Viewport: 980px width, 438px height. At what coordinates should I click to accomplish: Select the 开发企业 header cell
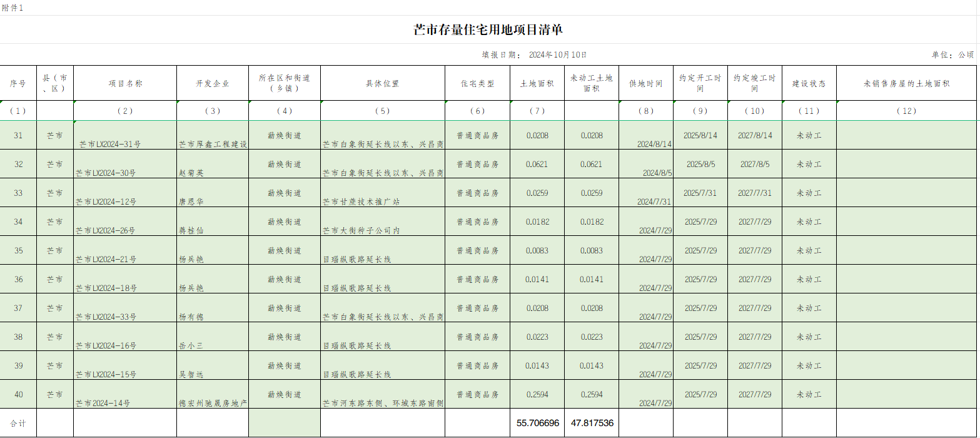click(213, 83)
